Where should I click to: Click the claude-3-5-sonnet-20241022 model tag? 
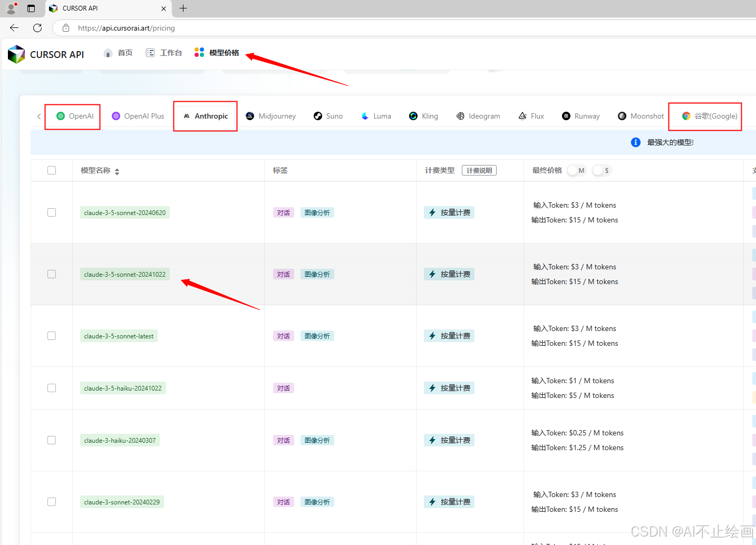pos(125,274)
